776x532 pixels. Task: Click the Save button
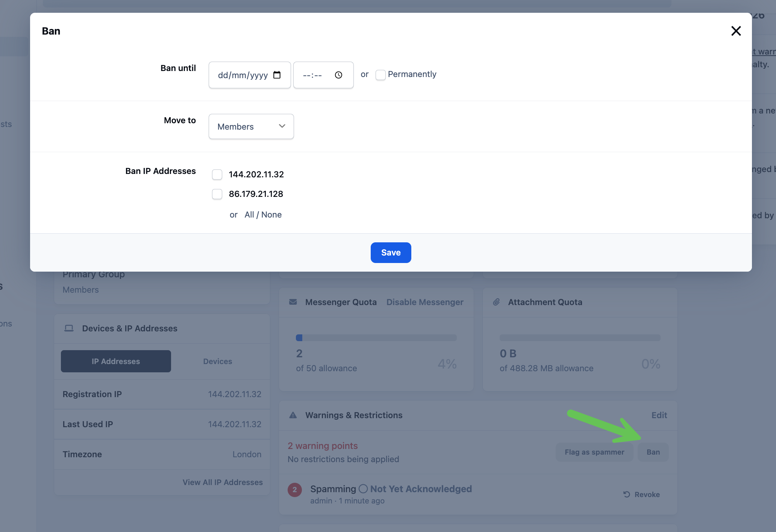tap(391, 252)
